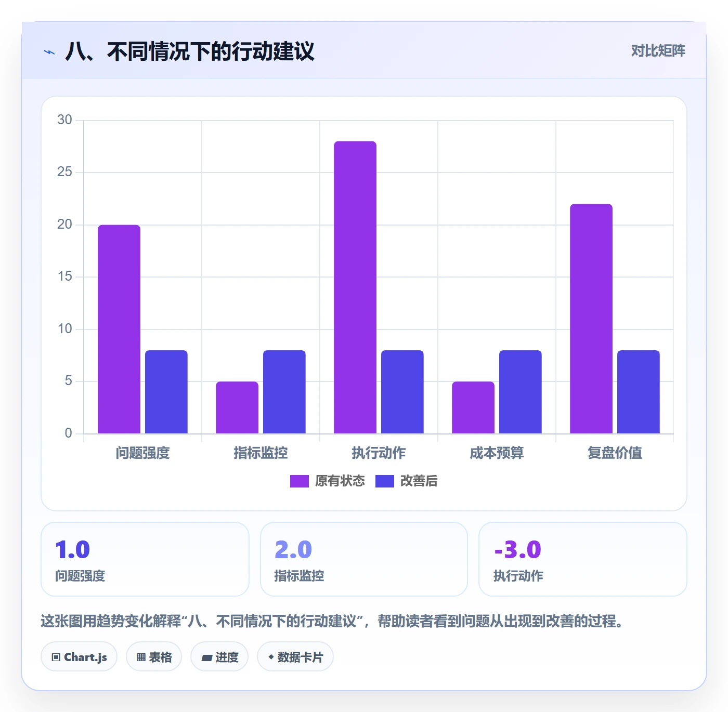This screenshot has height=712, width=728.
Task: Click the lightning icon beside the section title
Action: tap(49, 52)
